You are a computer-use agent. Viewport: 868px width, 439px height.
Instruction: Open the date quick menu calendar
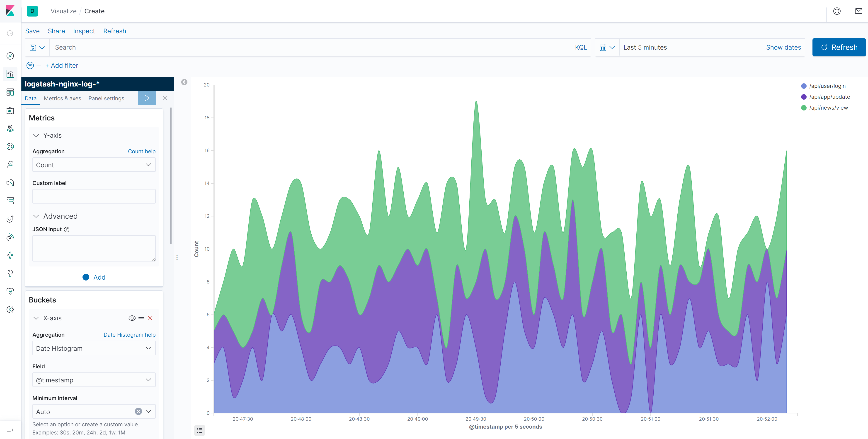pos(607,48)
